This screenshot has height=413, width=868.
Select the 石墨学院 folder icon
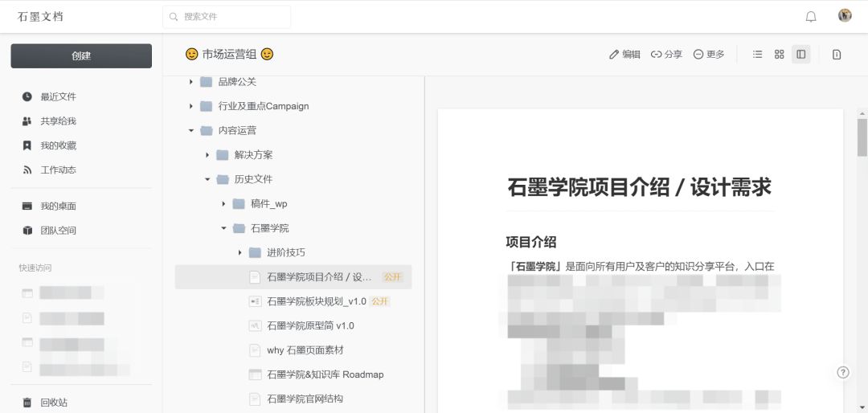coord(239,228)
